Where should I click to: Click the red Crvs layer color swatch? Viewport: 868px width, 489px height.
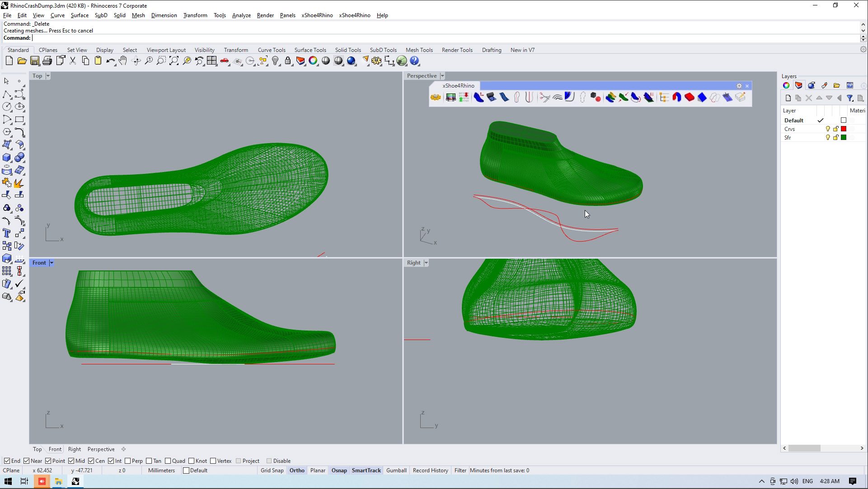pos(844,129)
